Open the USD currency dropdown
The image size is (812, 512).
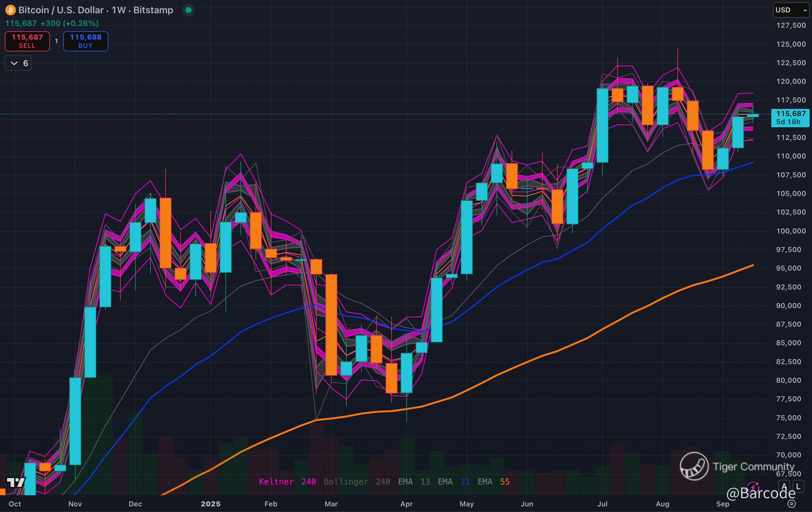(791, 10)
